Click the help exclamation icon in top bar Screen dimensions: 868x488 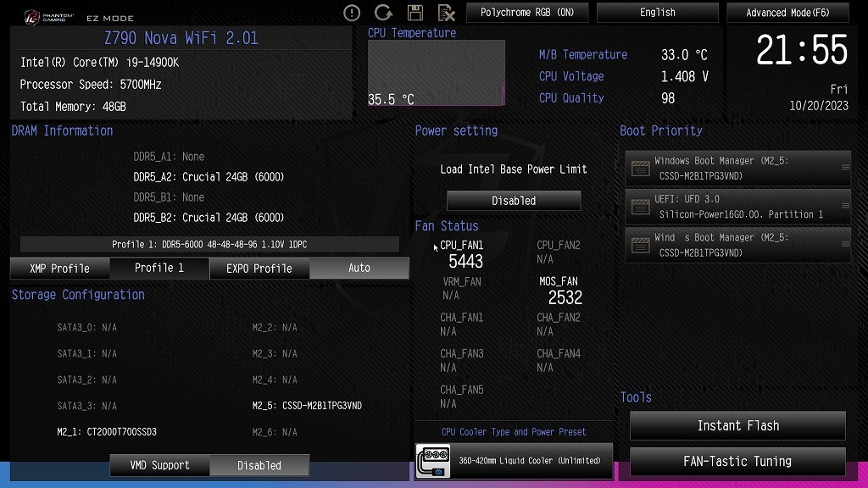point(352,13)
